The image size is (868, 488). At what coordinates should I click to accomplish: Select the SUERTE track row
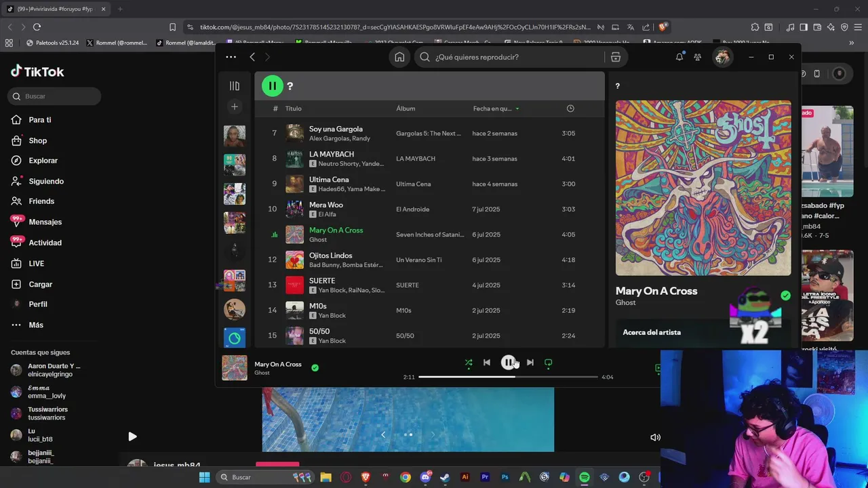tap(429, 285)
